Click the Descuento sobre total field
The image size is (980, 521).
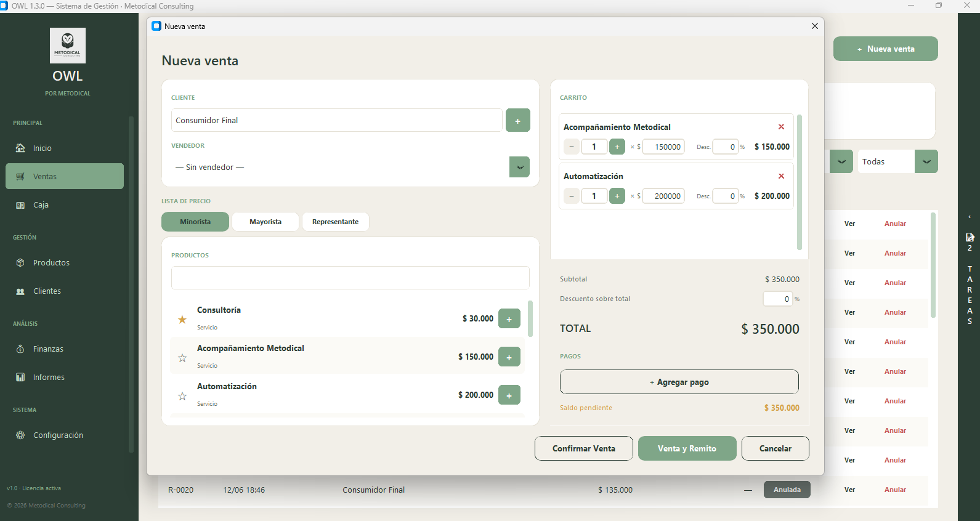778,299
